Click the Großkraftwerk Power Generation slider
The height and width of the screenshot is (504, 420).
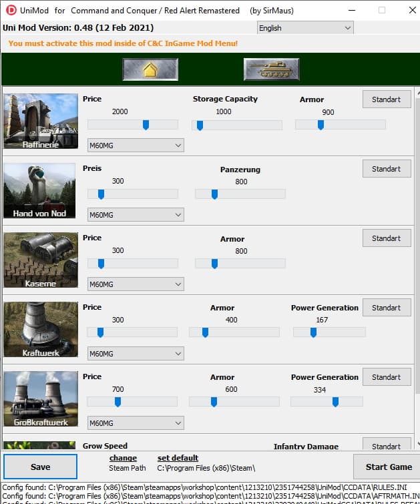pos(327,402)
